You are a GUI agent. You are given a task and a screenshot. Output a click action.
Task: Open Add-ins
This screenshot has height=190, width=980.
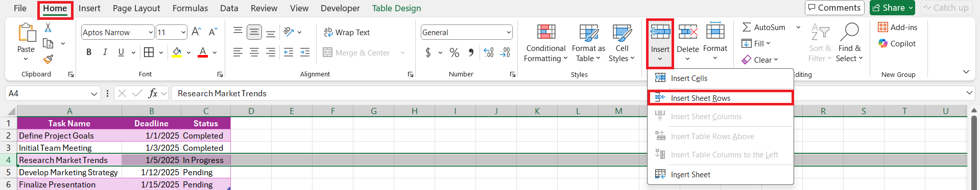897,27
